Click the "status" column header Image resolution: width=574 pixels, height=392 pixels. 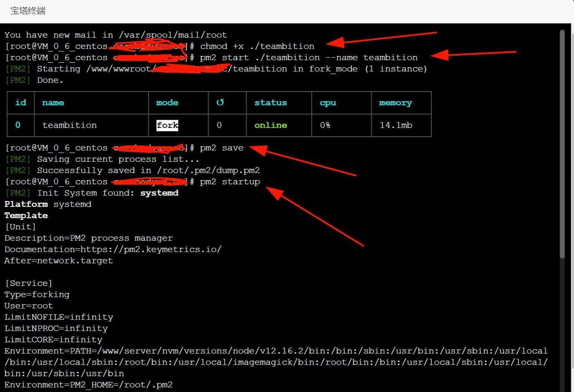270,103
